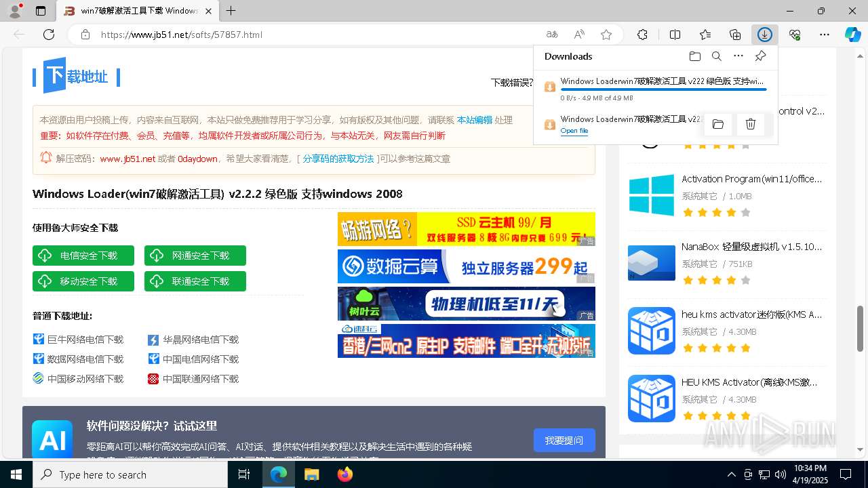This screenshot has width=868, height=488.
Task: Open the profile avatar icon
Action: (14, 11)
